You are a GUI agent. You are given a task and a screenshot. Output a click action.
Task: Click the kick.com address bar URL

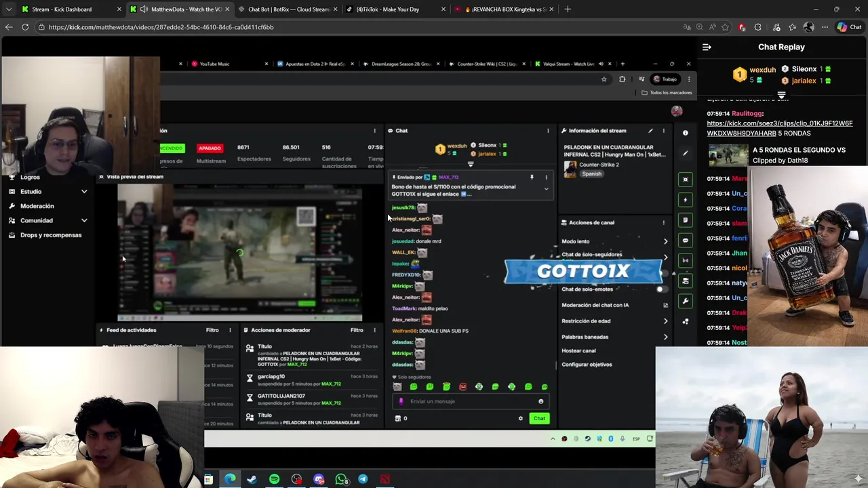pos(161,27)
